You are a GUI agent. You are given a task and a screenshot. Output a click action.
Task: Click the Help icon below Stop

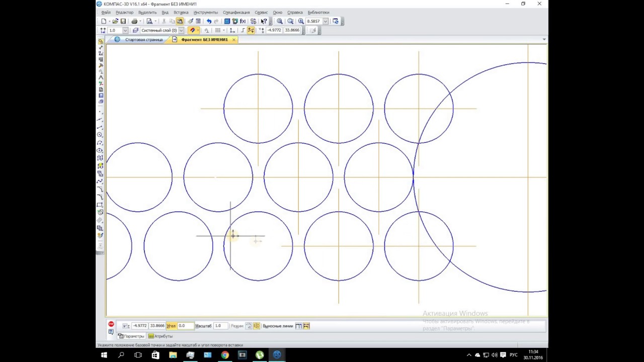pos(111,332)
